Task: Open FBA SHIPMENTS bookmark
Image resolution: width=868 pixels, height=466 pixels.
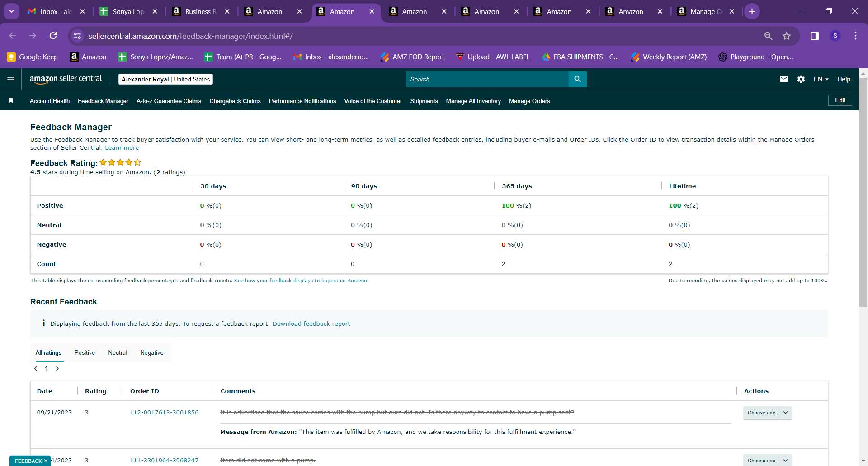Action: coord(580,57)
